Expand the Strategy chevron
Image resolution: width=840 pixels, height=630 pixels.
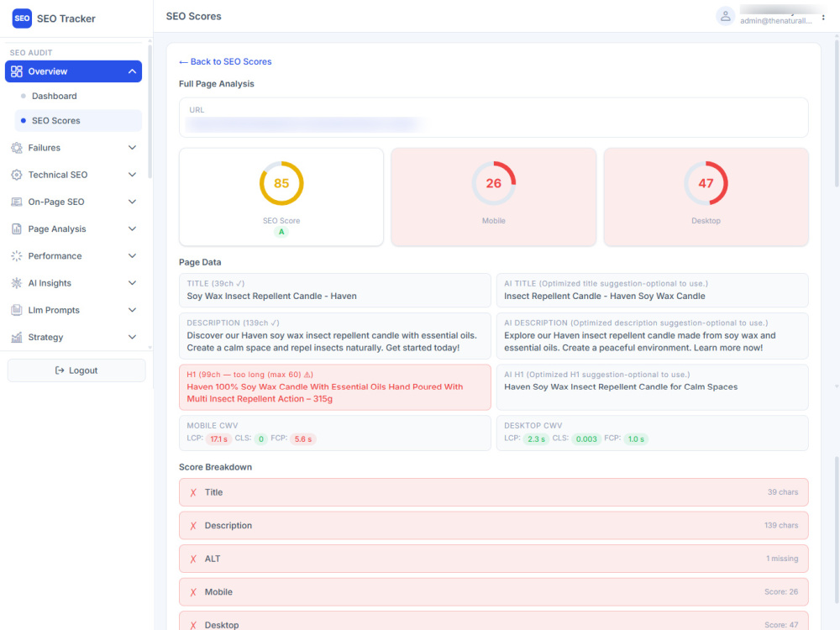pyautogui.click(x=132, y=337)
